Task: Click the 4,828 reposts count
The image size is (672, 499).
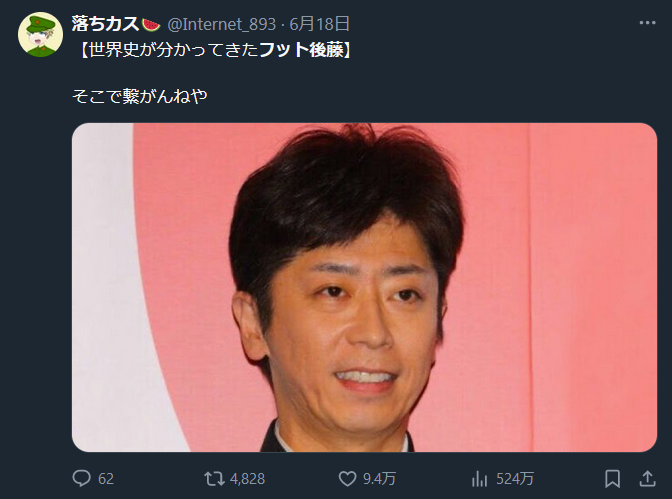Action: pyautogui.click(x=247, y=478)
